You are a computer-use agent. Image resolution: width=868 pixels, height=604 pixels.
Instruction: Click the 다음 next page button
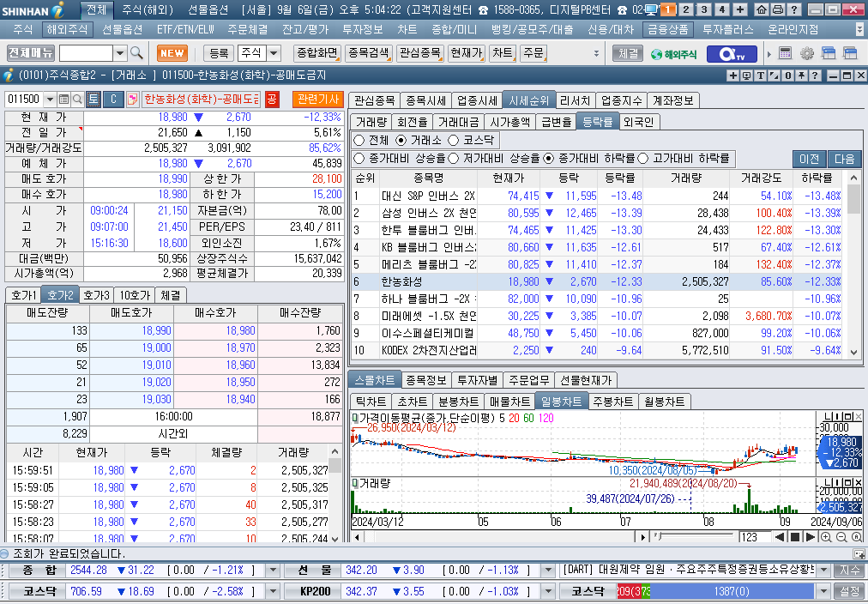pos(844,159)
